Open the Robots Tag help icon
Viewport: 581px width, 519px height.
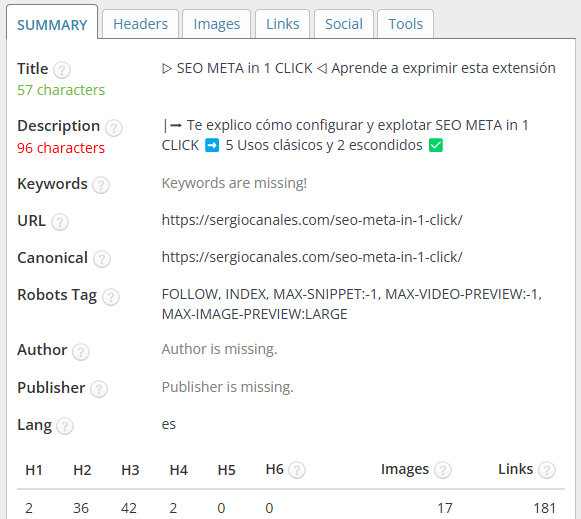click(x=111, y=297)
